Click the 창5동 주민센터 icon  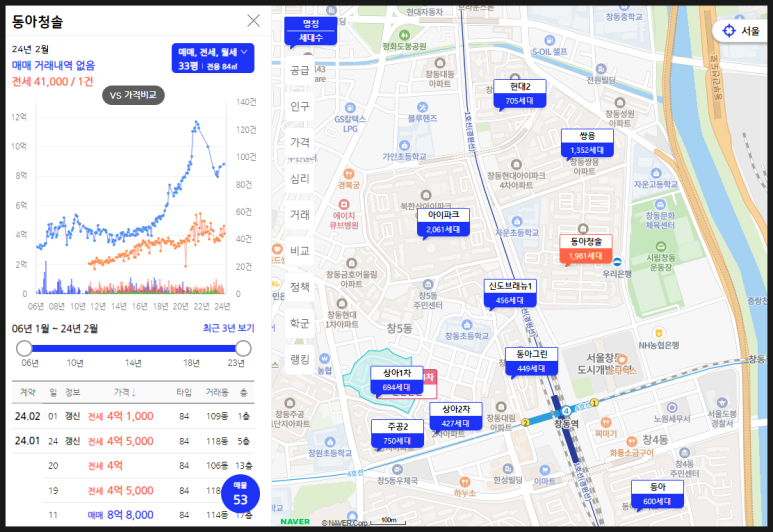click(x=428, y=284)
